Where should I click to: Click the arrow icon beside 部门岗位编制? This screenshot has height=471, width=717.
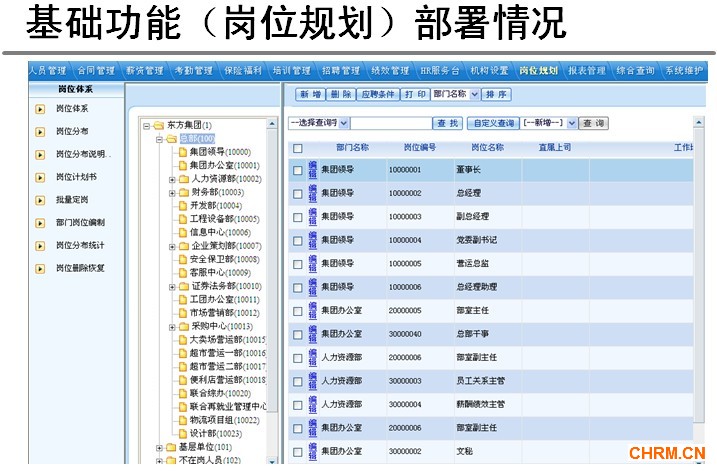(x=40, y=223)
